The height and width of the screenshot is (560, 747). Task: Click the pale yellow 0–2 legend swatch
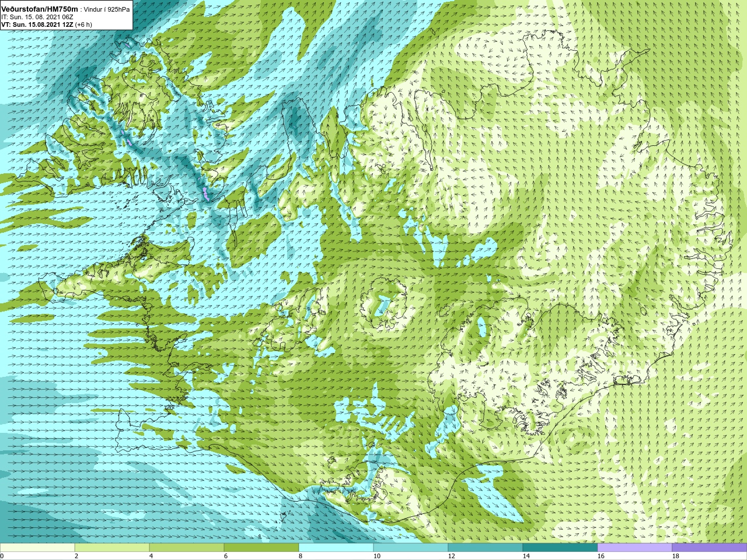pyautogui.click(x=37, y=548)
